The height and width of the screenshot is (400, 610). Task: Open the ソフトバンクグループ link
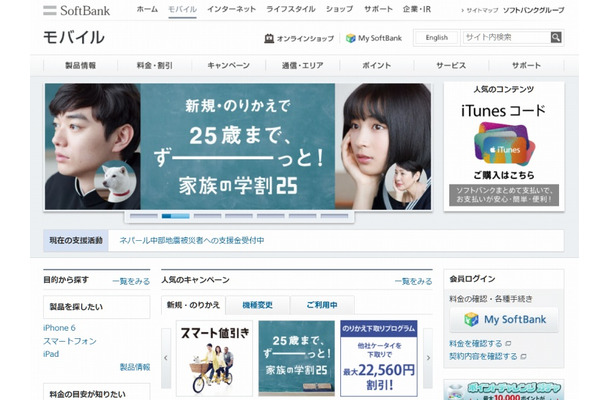pyautogui.click(x=533, y=11)
